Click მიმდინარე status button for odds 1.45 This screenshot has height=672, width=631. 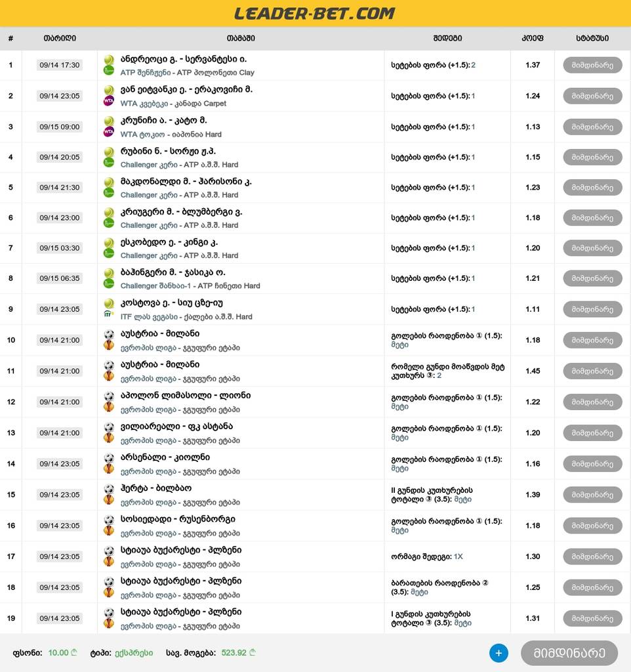[592, 371]
